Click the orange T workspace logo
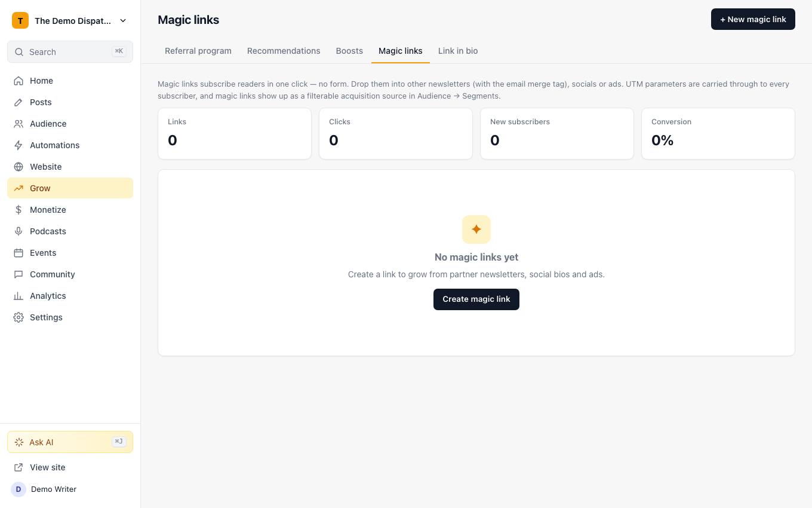812x508 pixels. point(20,20)
